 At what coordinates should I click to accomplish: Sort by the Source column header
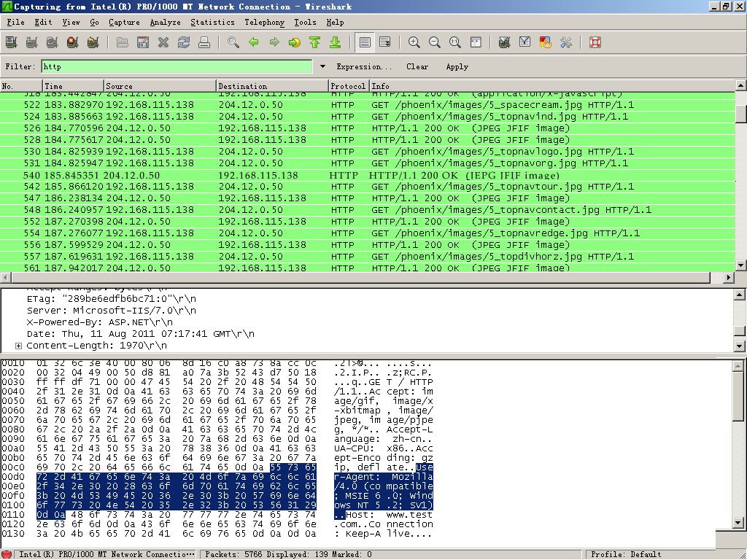coord(160,86)
